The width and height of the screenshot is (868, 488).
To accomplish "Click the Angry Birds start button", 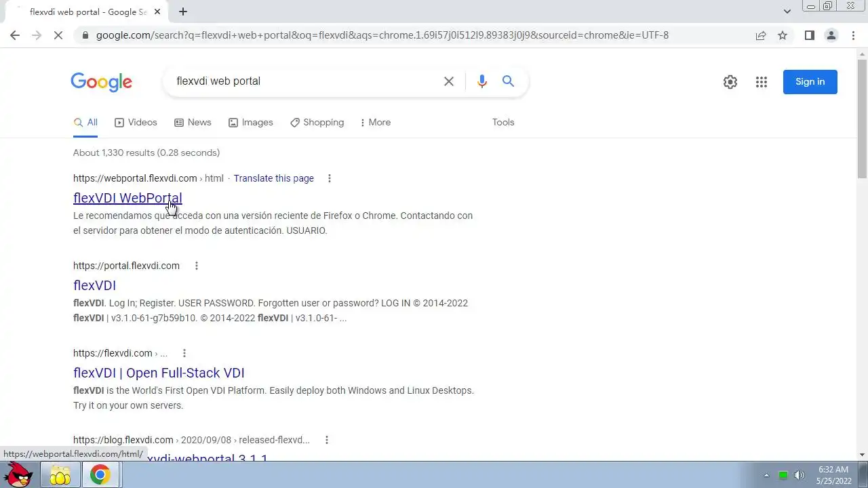I will (x=18, y=475).
